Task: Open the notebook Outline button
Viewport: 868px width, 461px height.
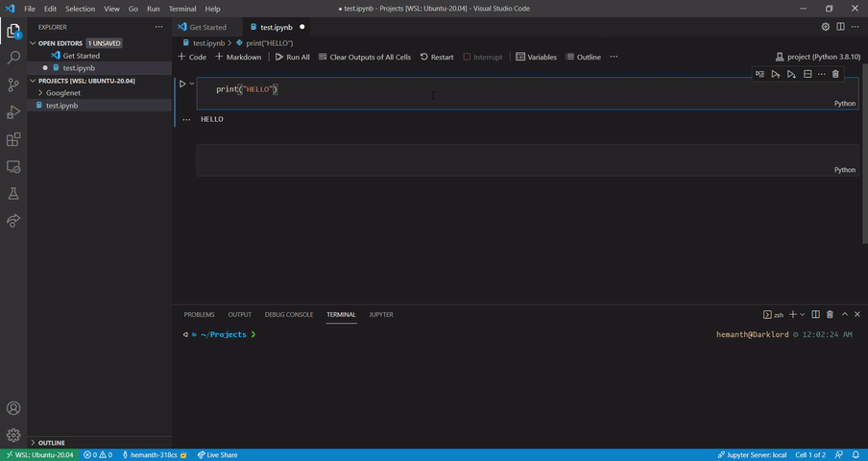Action: [x=583, y=57]
